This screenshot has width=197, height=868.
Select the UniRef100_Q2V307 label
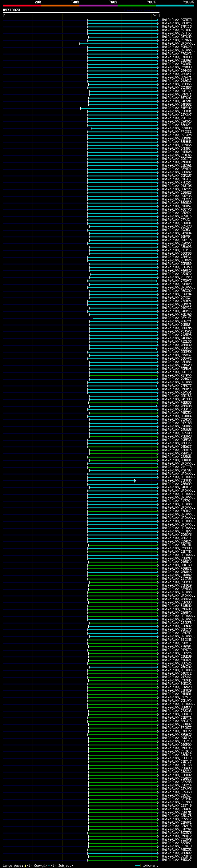pyautogui.click(x=176, y=115)
